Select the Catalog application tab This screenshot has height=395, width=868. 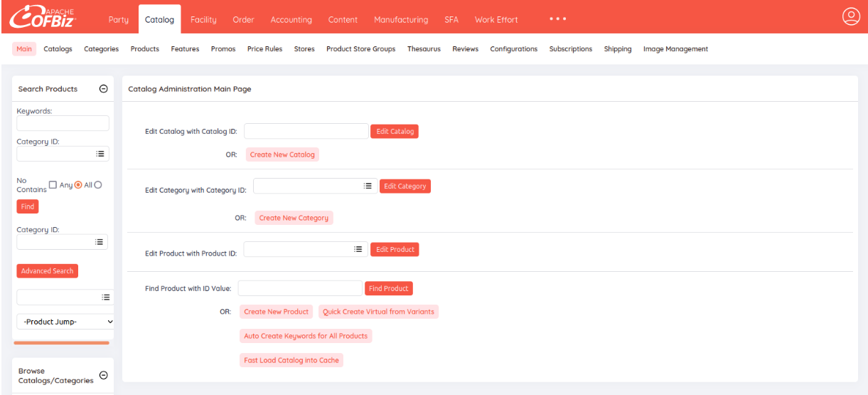pos(159,20)
